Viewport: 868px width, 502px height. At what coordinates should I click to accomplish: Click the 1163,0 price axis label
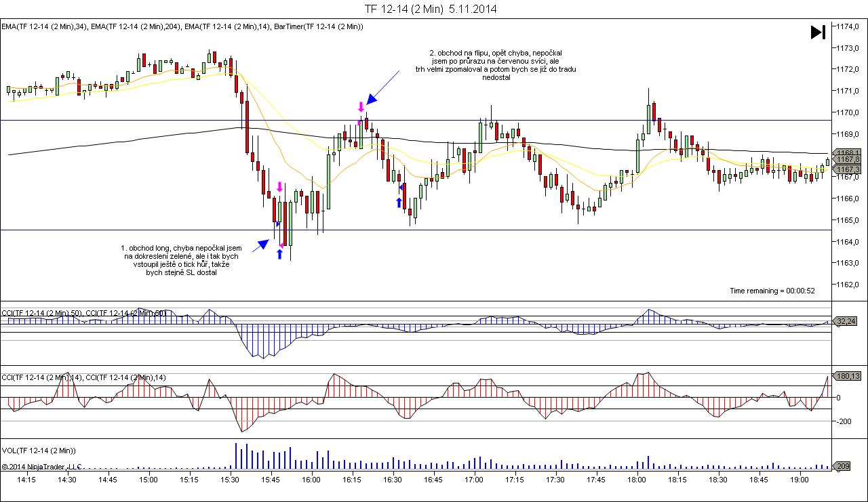tap(848, 263)
